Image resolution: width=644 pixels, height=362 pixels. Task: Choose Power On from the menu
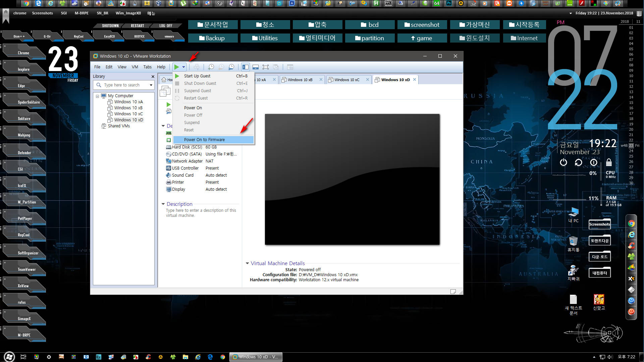214,108
